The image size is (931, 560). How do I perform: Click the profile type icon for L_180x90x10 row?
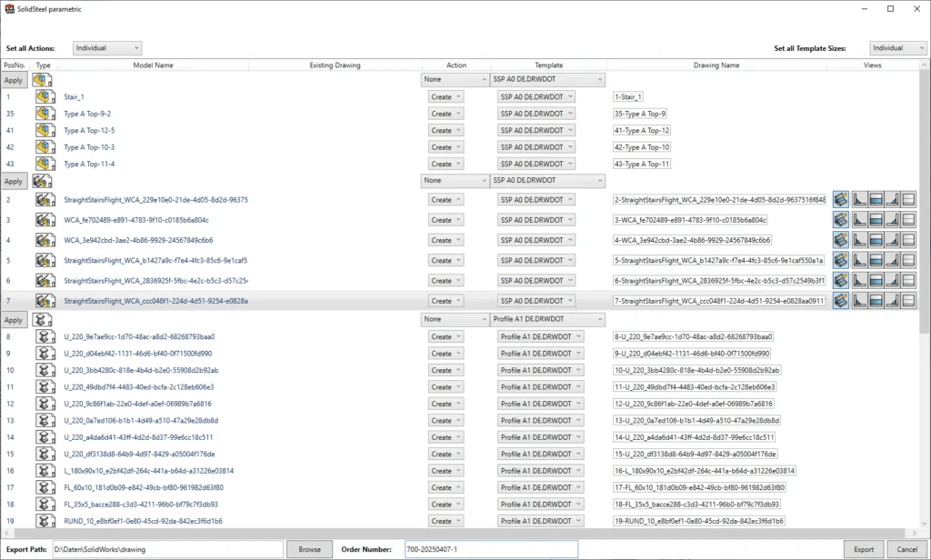coord(44,471)
